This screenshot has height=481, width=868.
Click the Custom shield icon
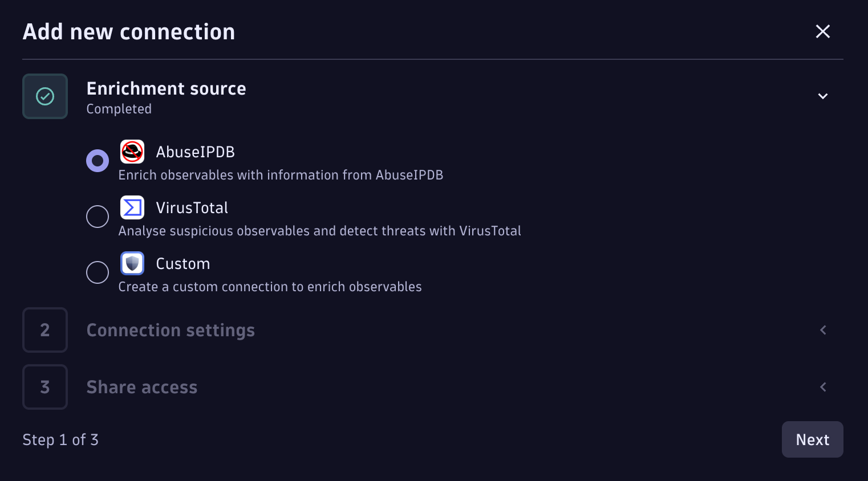click(132, 263)
